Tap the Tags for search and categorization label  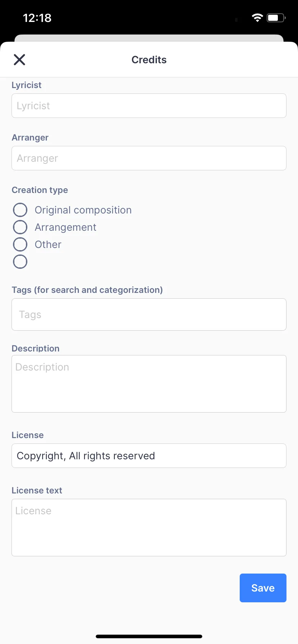click(x=87, y=290)
